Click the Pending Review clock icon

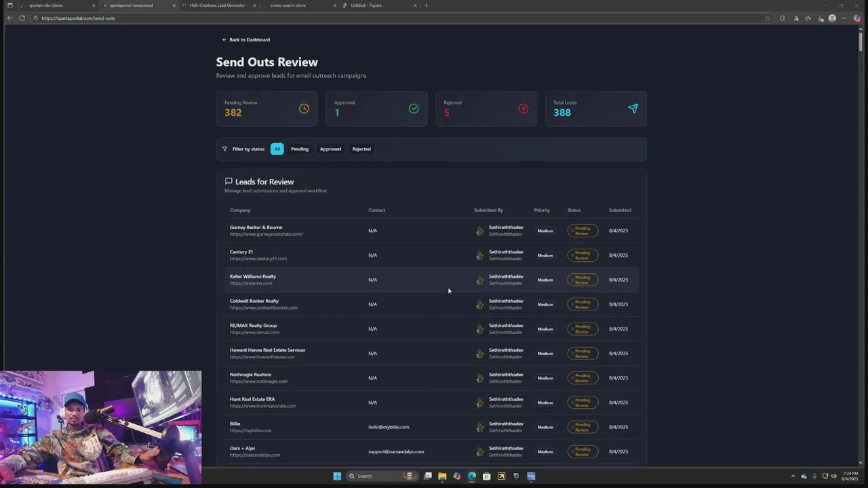coord(304,108)
